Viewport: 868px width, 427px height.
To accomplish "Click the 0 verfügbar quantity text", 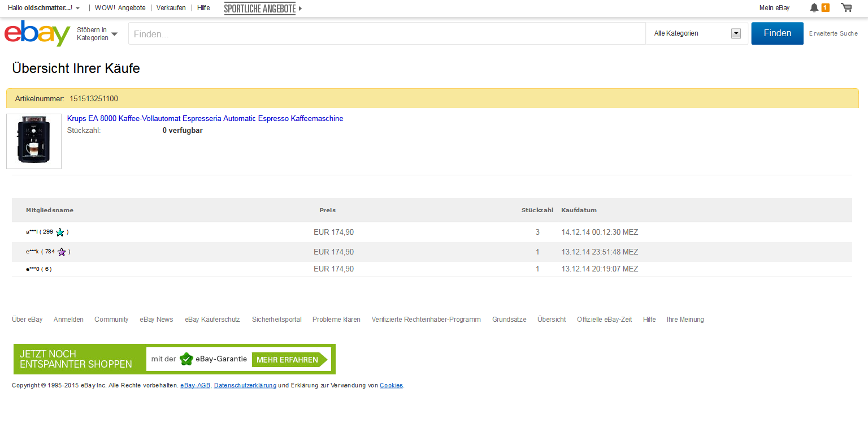I will pos(183,131).
